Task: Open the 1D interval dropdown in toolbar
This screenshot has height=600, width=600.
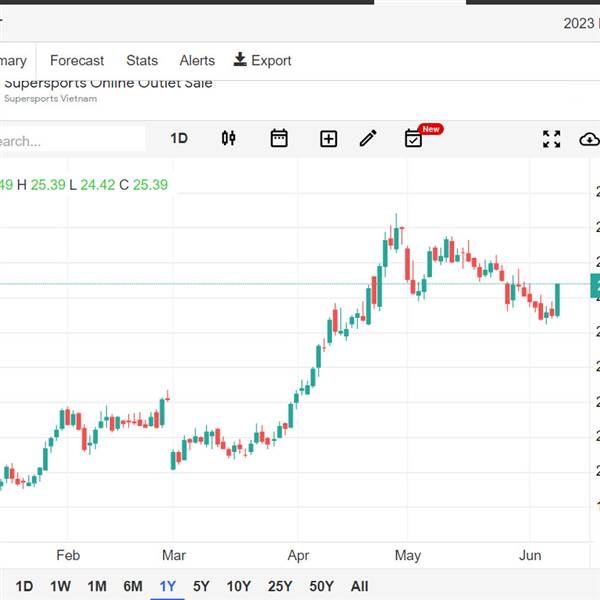Action: coord(179,138)
